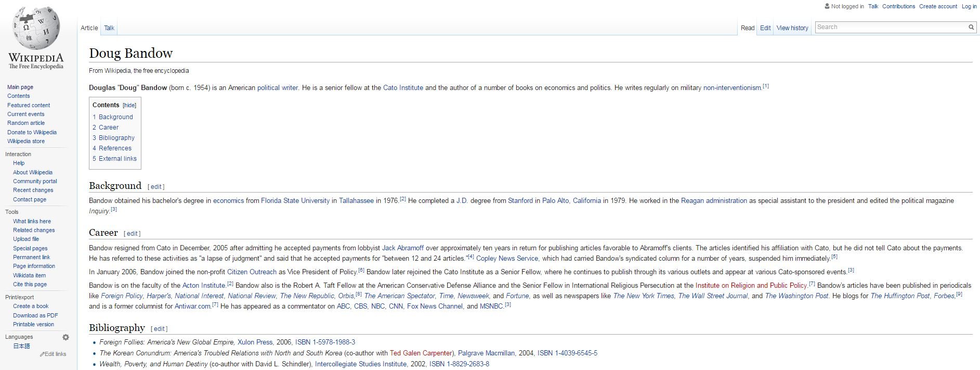Click the Not logged in user icon

[x=827, y=6]
